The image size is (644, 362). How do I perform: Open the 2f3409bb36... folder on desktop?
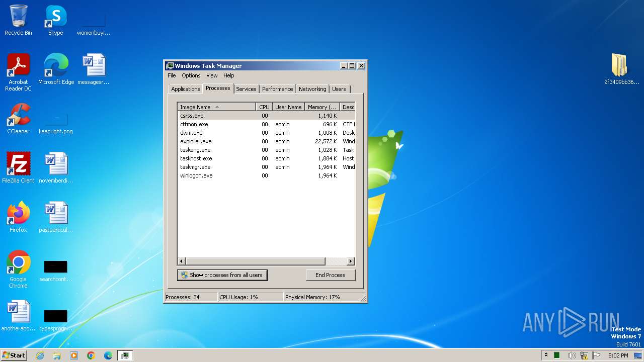(x=621, y=69)
